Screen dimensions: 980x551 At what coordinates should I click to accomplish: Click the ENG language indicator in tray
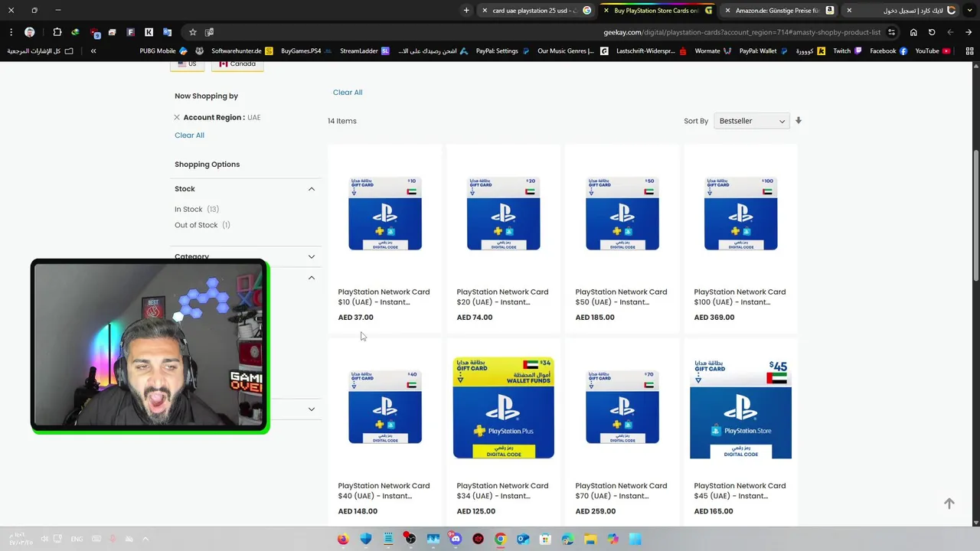(x=77, y=539)
